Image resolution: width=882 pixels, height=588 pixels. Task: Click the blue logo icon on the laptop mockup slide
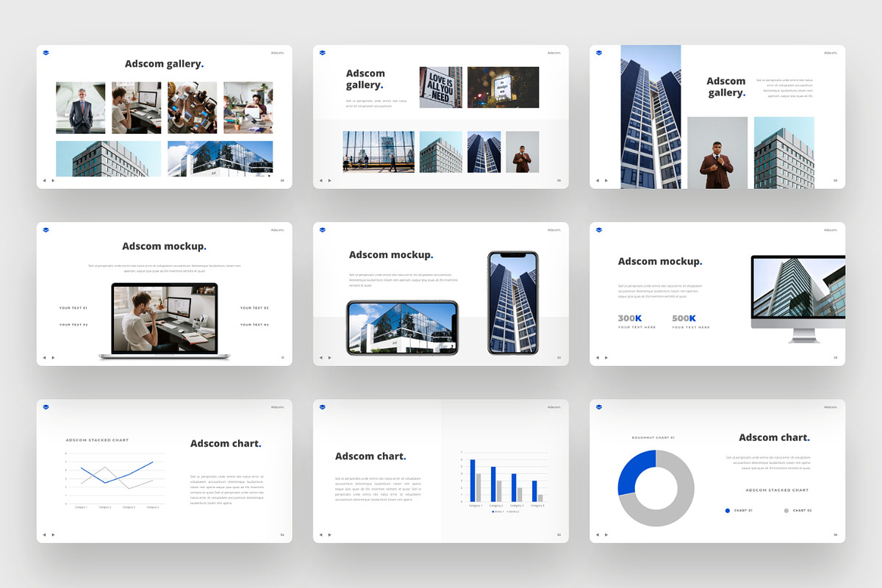(x=46, y=230)
